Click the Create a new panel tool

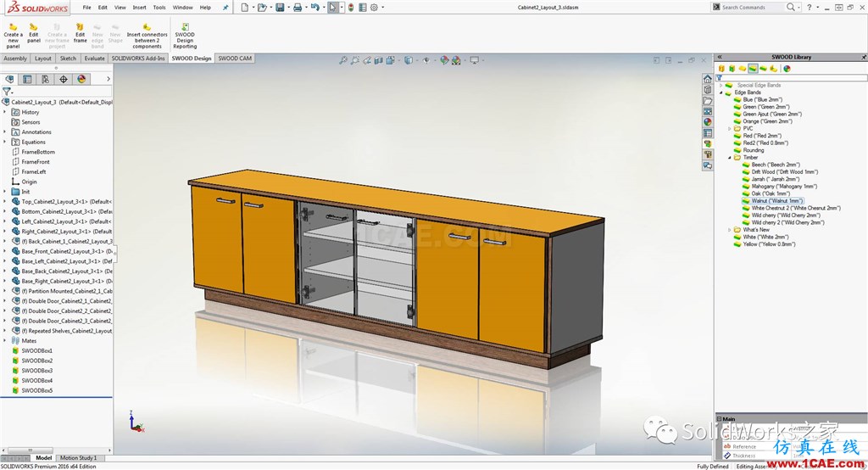pyautogui.click(x=13, y=36)
